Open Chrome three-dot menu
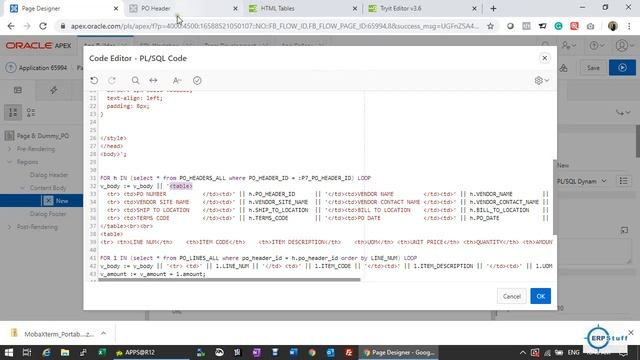Screen dimensions: 640x360 tap(629, 26)
